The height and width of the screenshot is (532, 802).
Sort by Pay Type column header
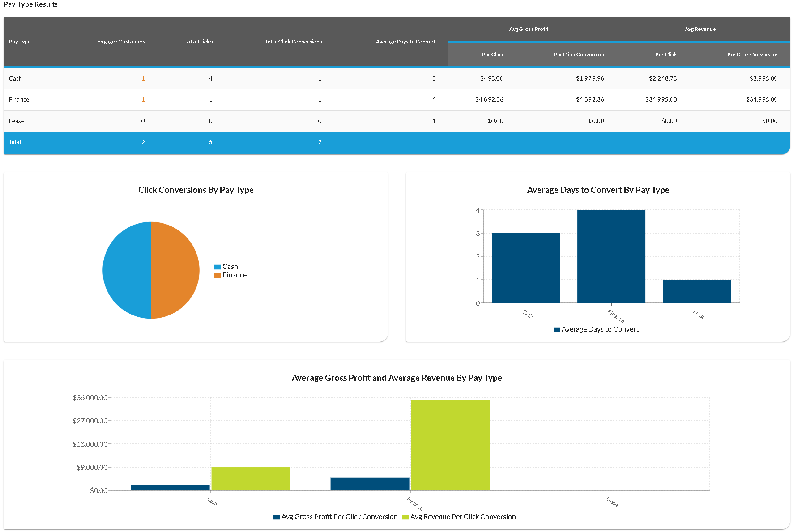point(20,42)
